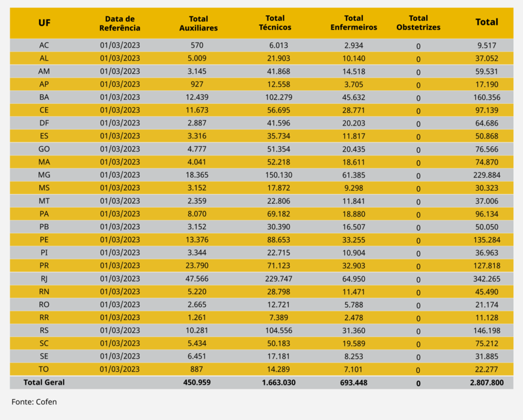Click the value 23.790 in PR row

pyautogui.click(x=197, y=266)
